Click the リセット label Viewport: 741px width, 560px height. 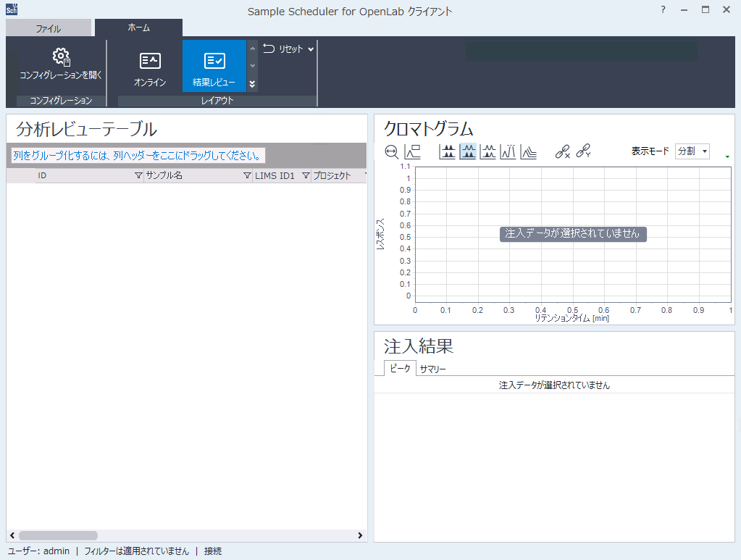point(290,49)
